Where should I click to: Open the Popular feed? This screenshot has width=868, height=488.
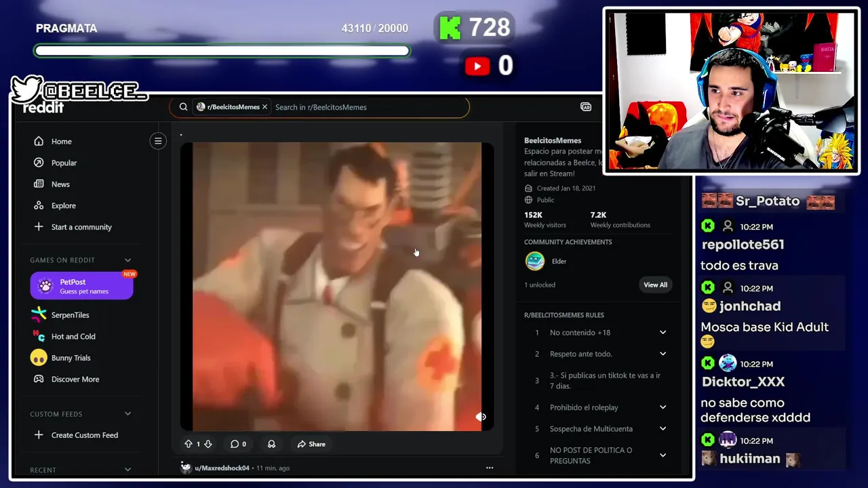pos(64,163)
